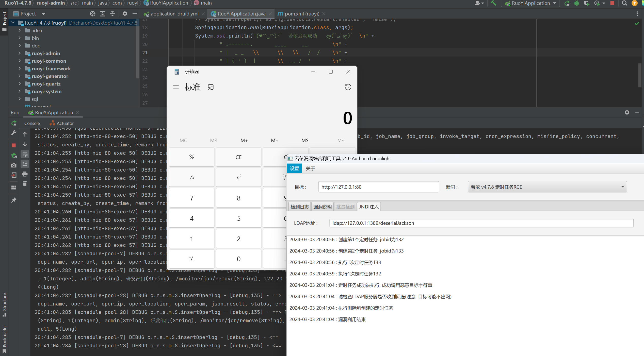Run RuoYiApplication with coverage
644x356 pixels.
tap(586, 3)
